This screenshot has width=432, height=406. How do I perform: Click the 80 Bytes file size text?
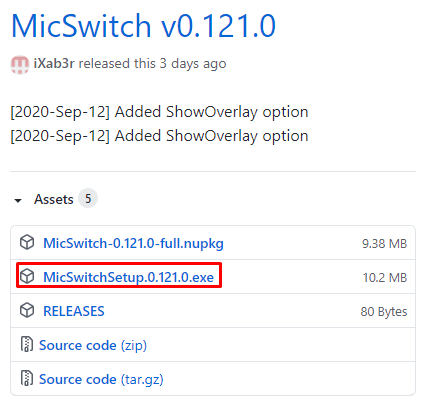point(384,312)
